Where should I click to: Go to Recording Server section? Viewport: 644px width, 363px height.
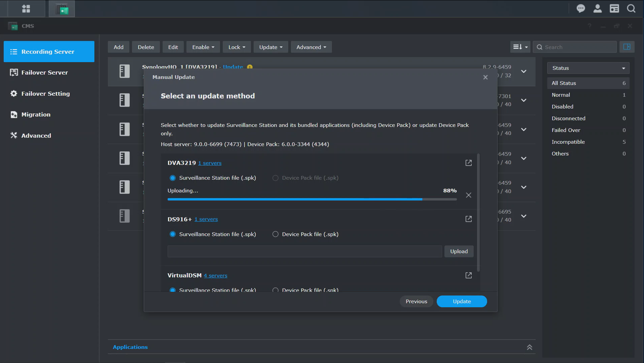coord(49,51)
